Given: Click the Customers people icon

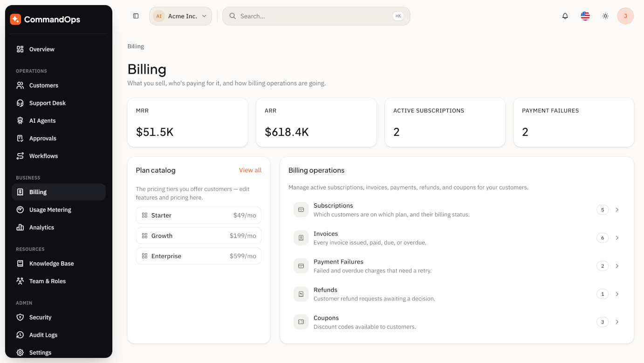Looking at the screenshot, I should 20,85.
